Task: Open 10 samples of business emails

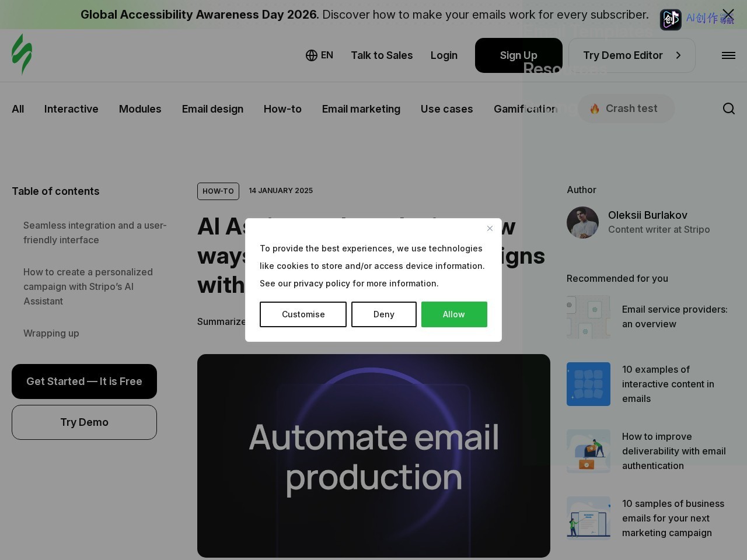Action: point(673,518)
